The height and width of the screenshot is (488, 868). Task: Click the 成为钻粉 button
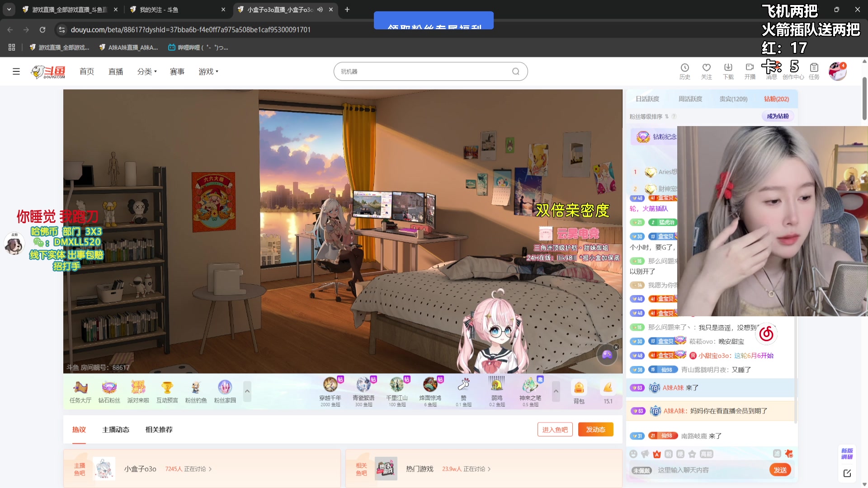778,116
